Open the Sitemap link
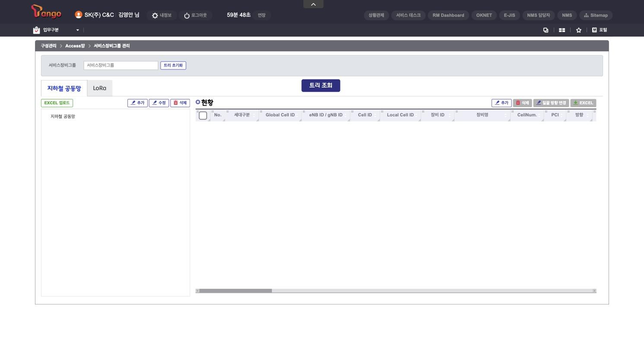Screen dimensions: 644x350 point(596,16)
